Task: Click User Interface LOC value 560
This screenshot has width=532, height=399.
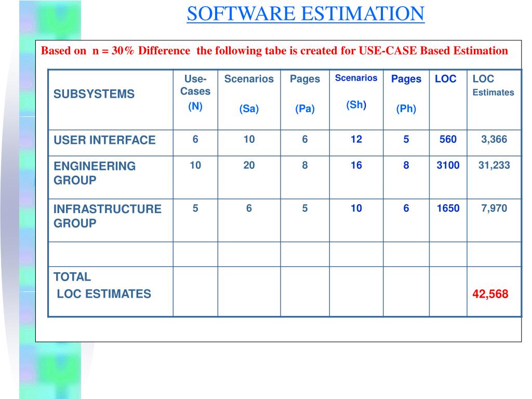Action: pyautogui.click(x=448, y=139)
